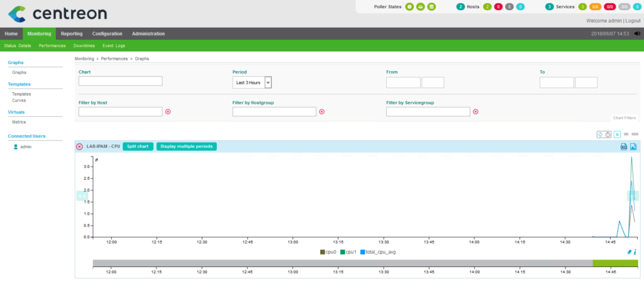Click the green selected range on timeline
644x289 pixels.
click(615, 263)
